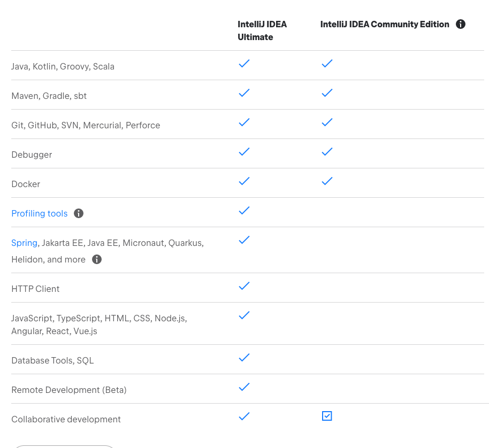
Task: Click Ultimate checkmark in Remote Development row
Action: pyautogui.click(x=244, y=387)
